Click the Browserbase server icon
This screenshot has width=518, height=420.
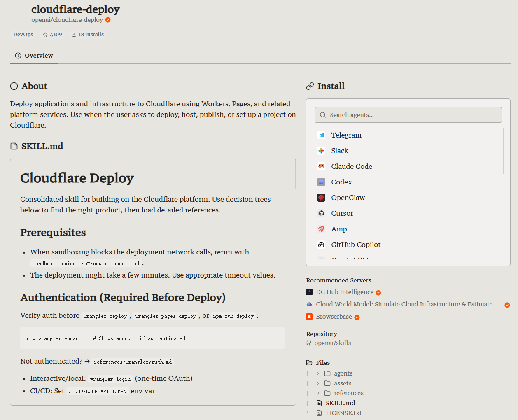click(309, 317)
